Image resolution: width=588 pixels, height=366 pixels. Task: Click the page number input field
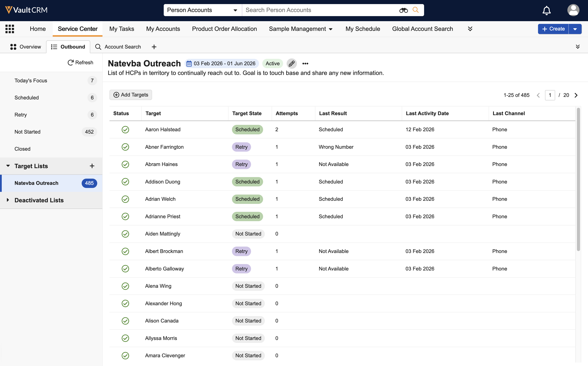pos(550,95)
